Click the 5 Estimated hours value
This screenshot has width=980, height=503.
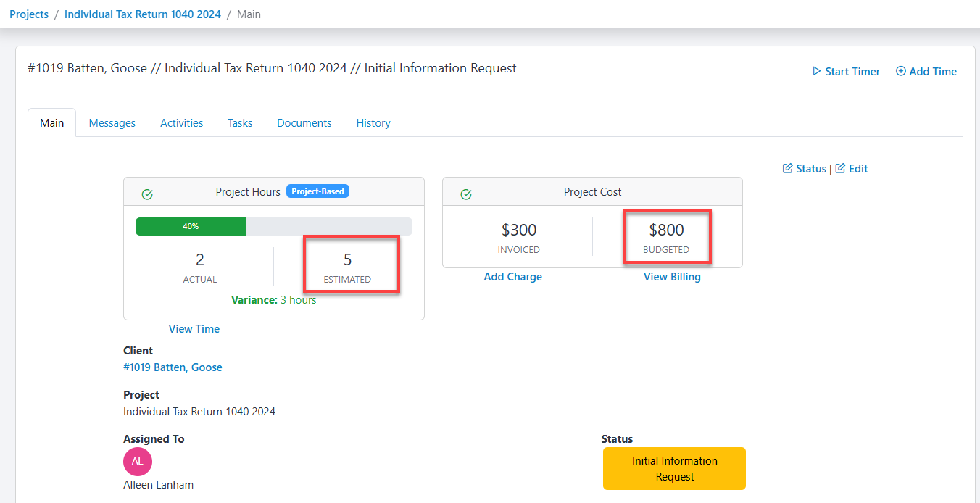(x=347, y=259)
